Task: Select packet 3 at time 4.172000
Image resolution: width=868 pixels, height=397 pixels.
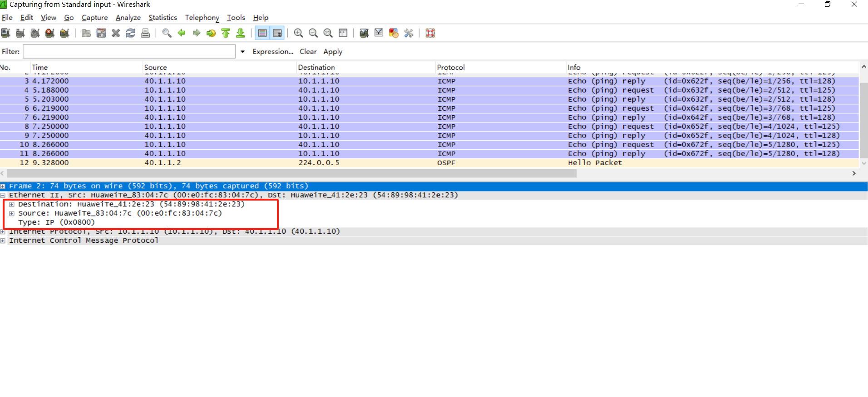Action: [x=429, y=81]
